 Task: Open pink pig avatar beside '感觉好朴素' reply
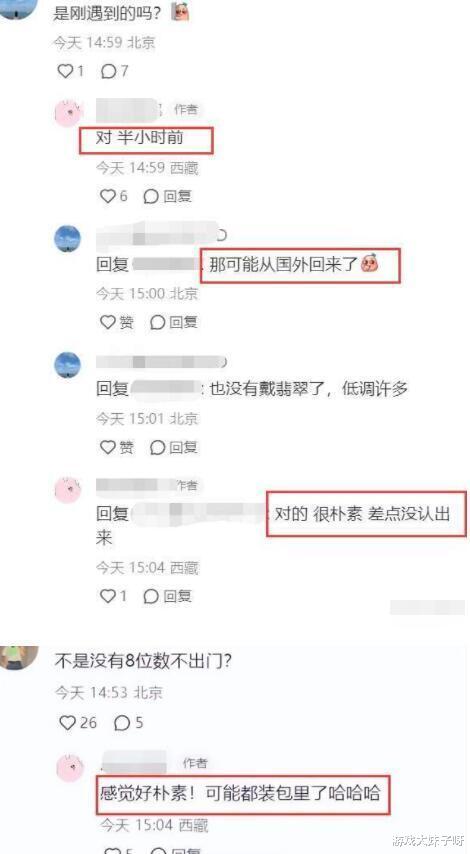coord(70,767)
